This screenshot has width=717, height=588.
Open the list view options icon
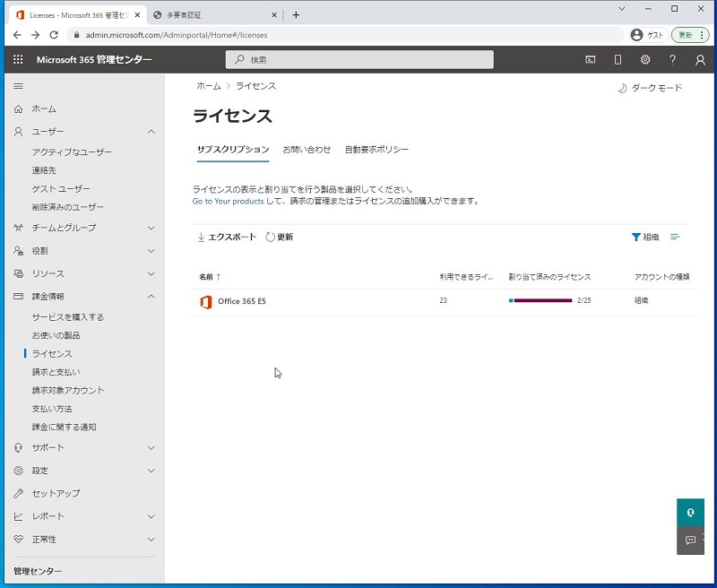pyautogui.click(x=675, y=237)
